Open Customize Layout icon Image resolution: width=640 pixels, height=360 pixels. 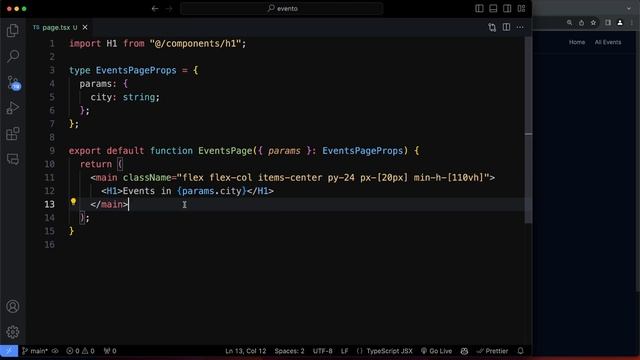[x=521, y=9]
